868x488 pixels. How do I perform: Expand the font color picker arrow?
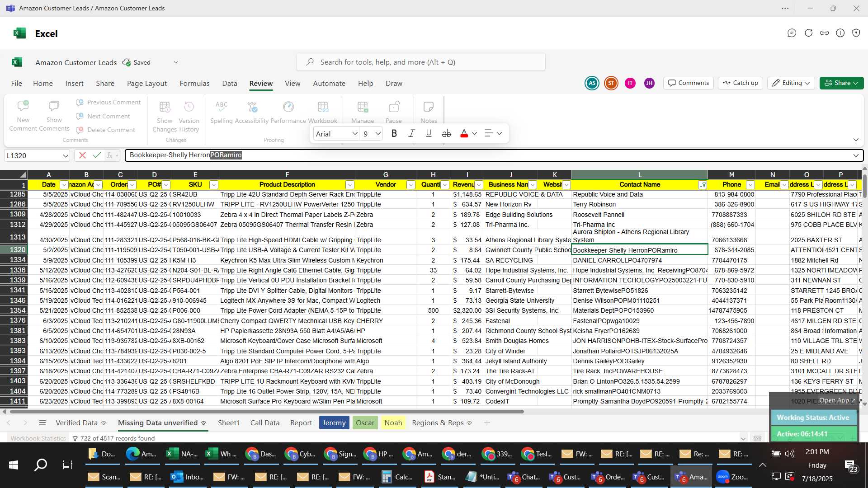point(474,133)
